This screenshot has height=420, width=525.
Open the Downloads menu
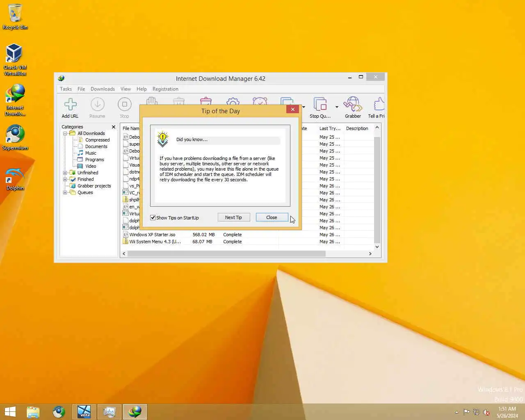pos(103,89)
